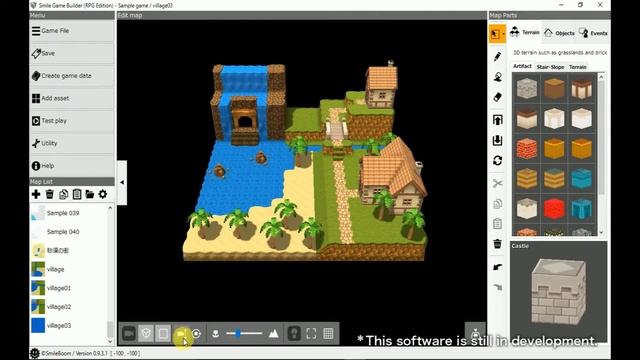The height and width of the screenshot is (360, 640).
Task: Delete map using Map List trash icon
Action: click(49, 194)
